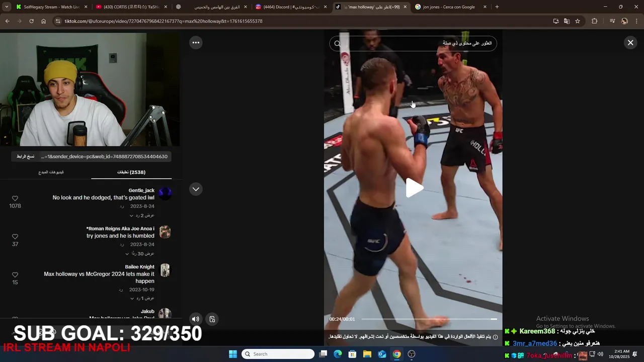The height and width of the screenshot is (362, 644).
Task: Close the TikTok video viewer
Action: (630, 43)
